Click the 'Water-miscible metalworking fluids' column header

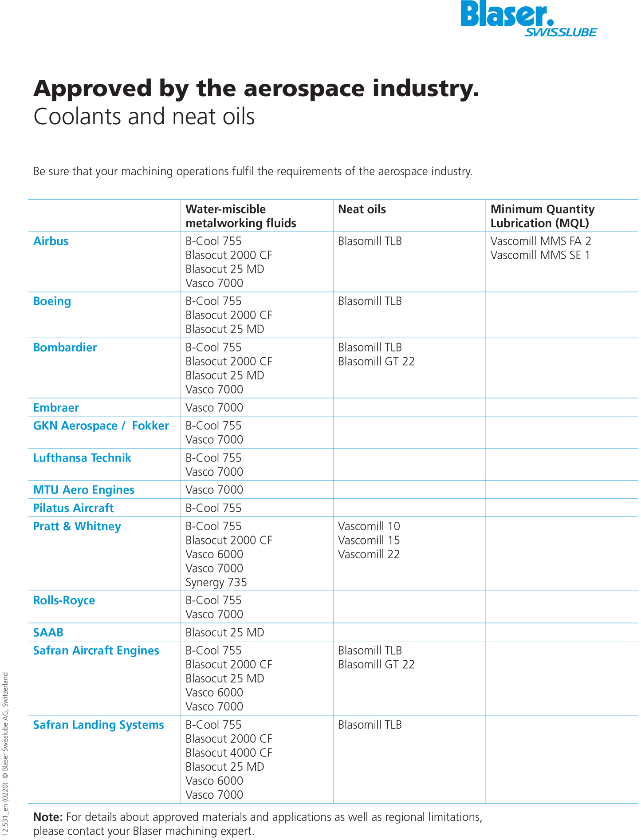(240, 216)
